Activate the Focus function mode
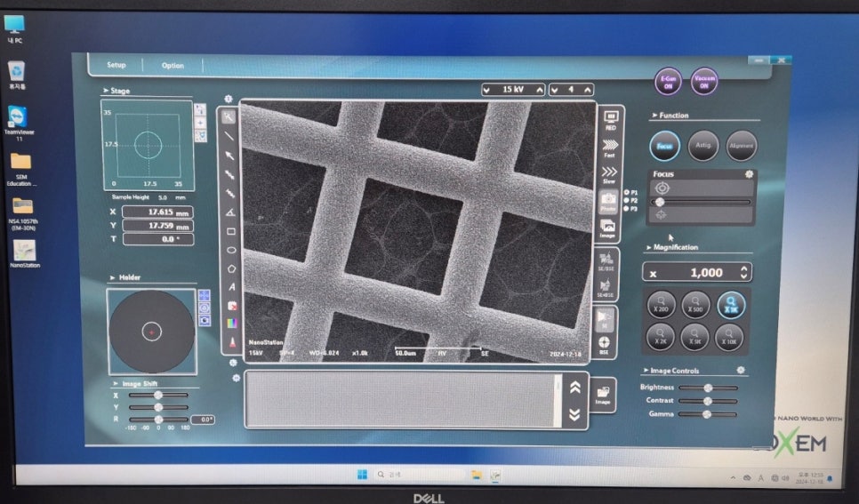The height and width of the screenshot is (504, 859). point(664,146)
